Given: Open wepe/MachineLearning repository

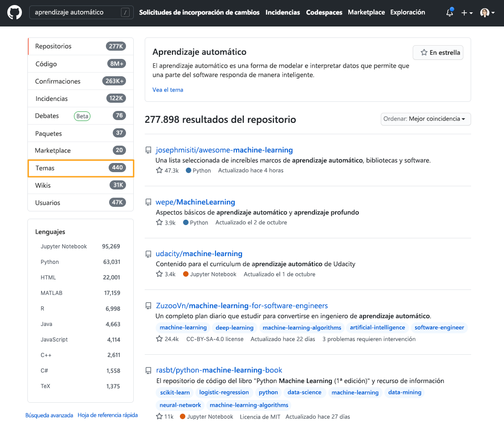Looking at the screenshot, I should (x=195, y=202).
